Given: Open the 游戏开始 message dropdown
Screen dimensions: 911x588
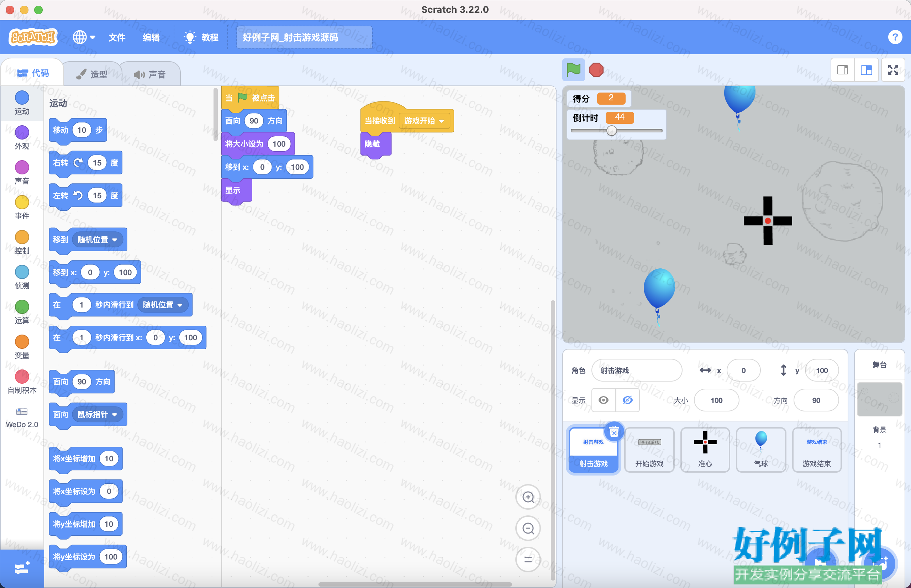Looking at the screenshot, I should 424,121.
